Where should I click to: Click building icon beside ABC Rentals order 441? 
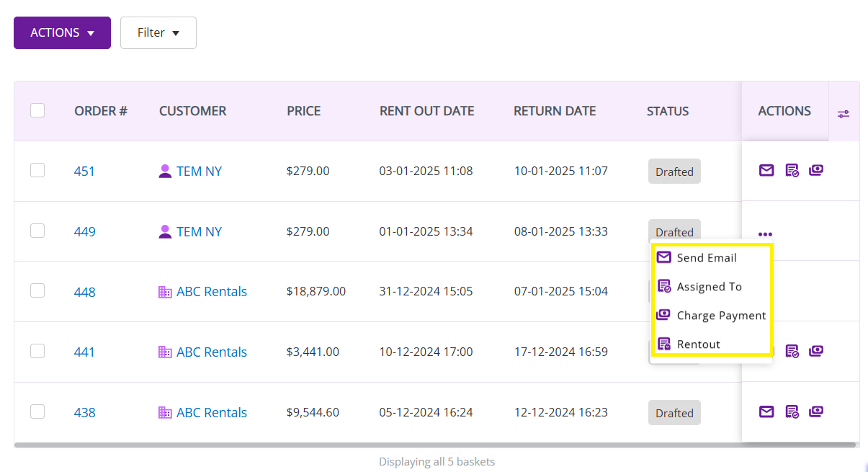[x=165, y=352]
